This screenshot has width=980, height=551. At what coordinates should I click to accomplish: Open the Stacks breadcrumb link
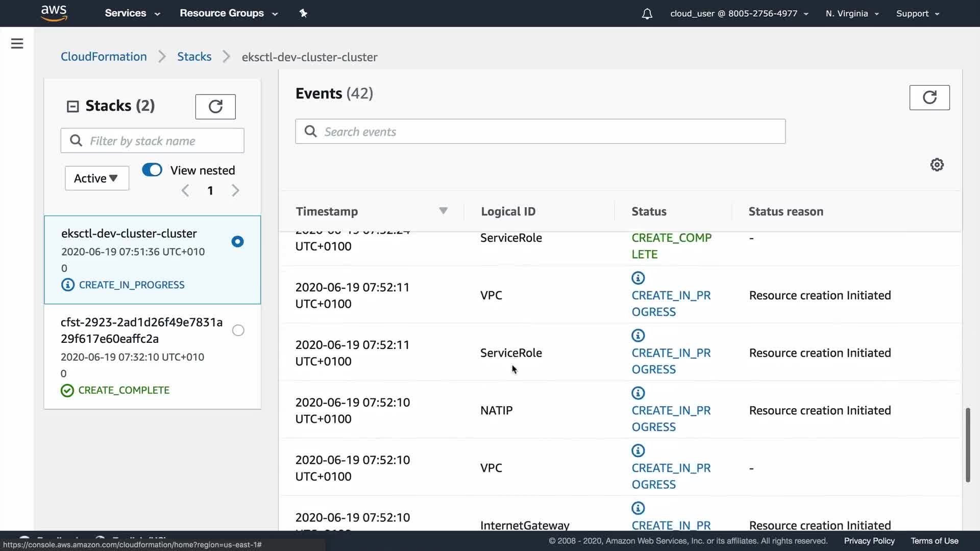click(x=194, y=57)
